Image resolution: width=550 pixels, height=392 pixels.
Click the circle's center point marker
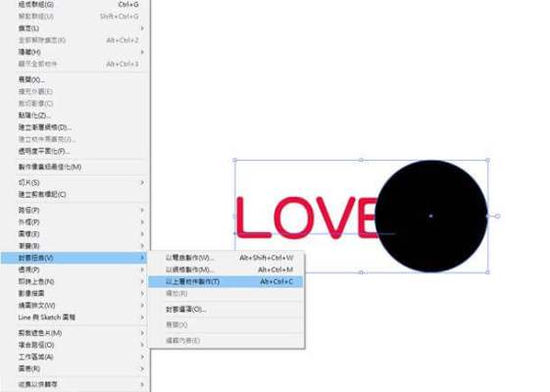pyautogui.click(x=430, y=216)
